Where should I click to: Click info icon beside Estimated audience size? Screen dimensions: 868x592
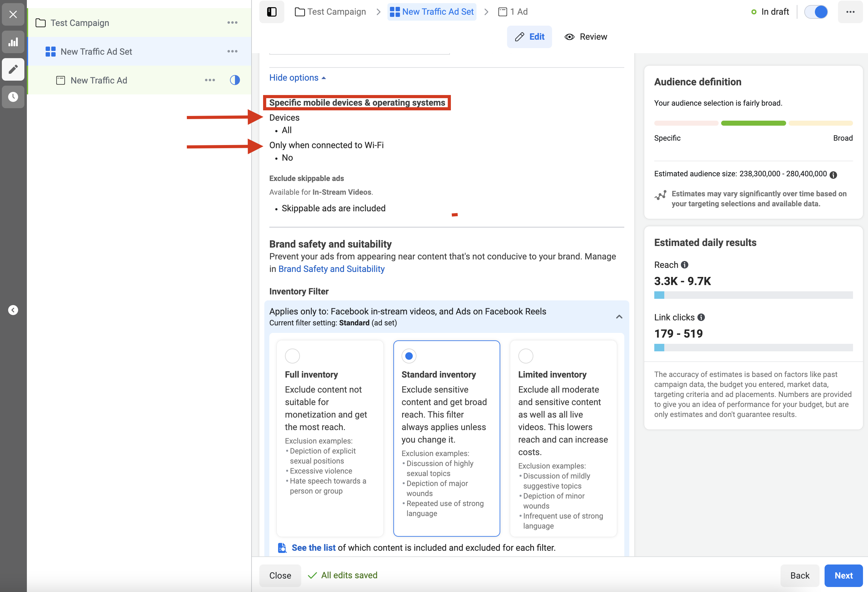(x=833, y=174)
